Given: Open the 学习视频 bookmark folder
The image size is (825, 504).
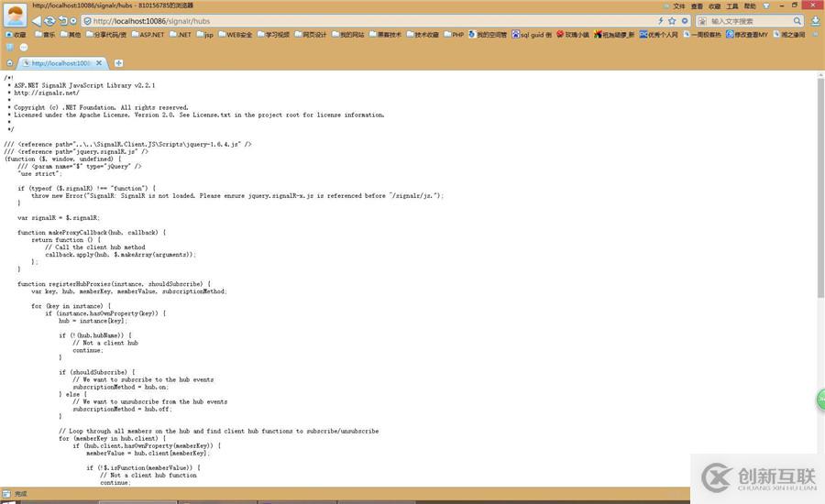Looking at the screenshot, I should [x=273, y=34].
